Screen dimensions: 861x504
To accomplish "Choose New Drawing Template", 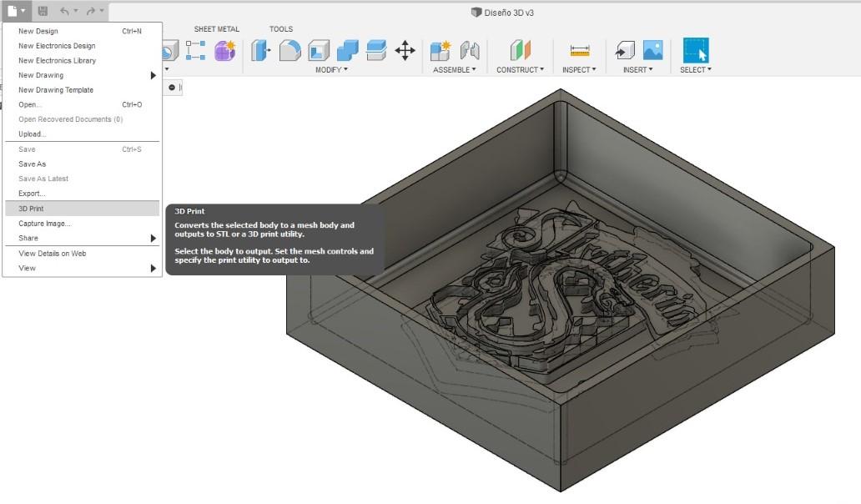I will [x=83, y=90].
